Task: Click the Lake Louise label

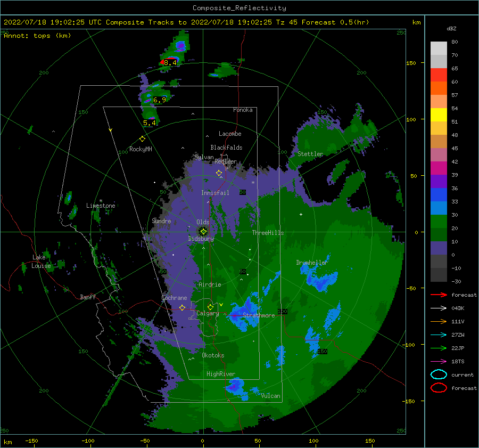Action: coord(41,262)
